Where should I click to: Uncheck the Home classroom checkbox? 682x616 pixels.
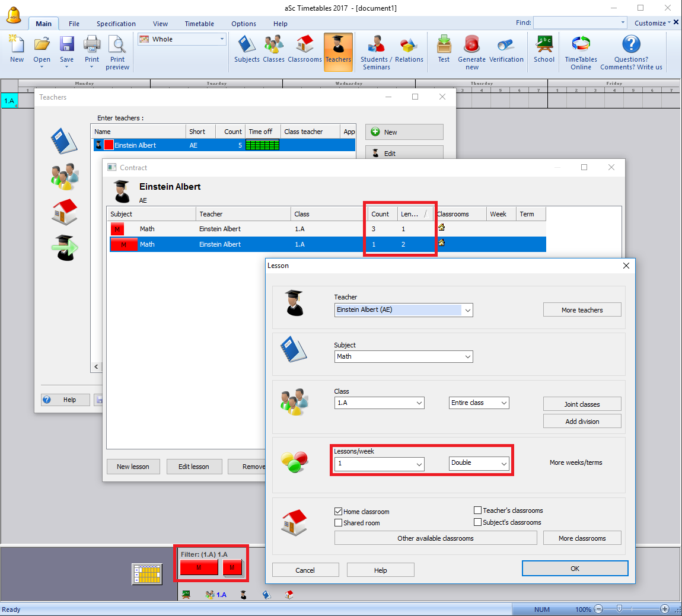[339, 512]
